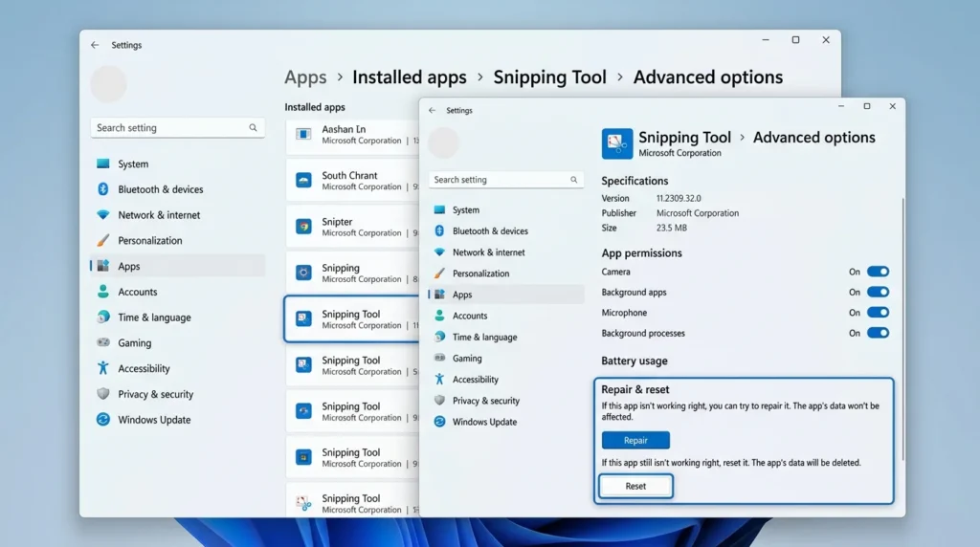
Task: Toggle Background processes permission switch
Action: coord(878,334)
